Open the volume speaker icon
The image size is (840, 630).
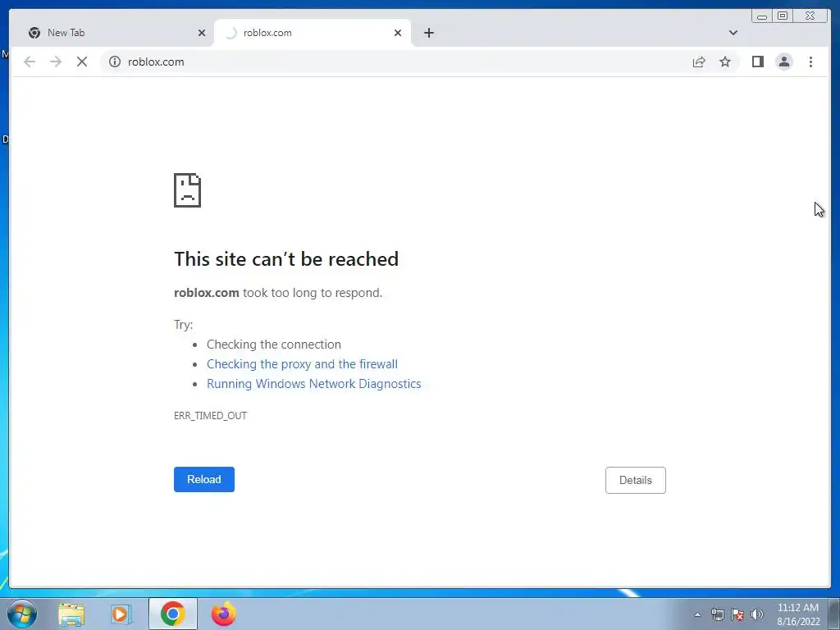[756, 614]
